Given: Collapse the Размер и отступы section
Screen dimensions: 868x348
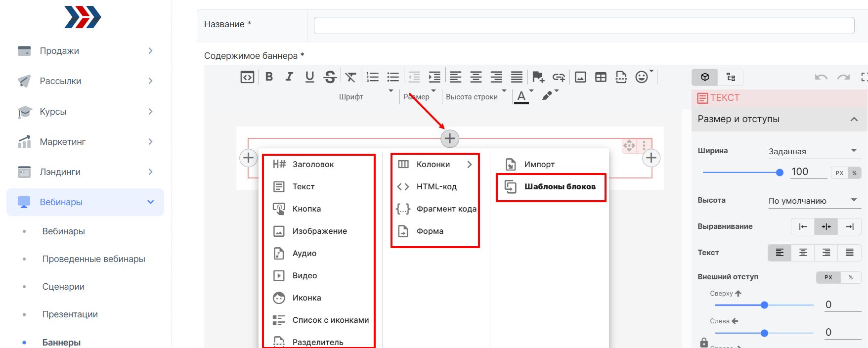Looking at the screenshot, I should [854, 119].
